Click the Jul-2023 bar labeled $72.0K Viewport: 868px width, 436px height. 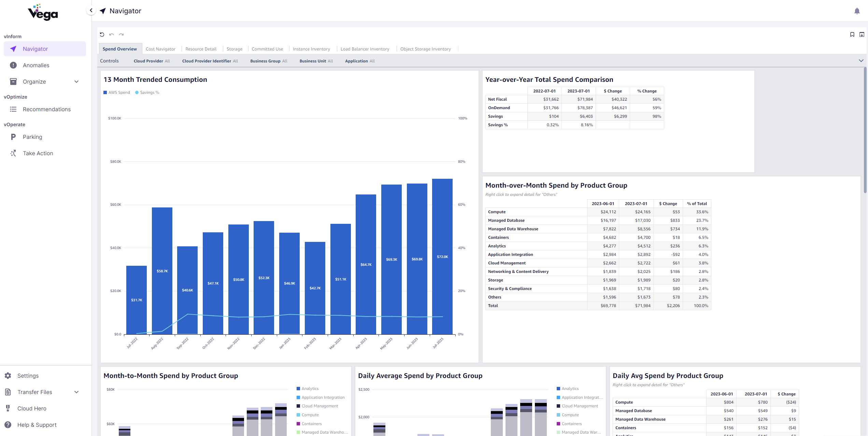click(442, 256)
